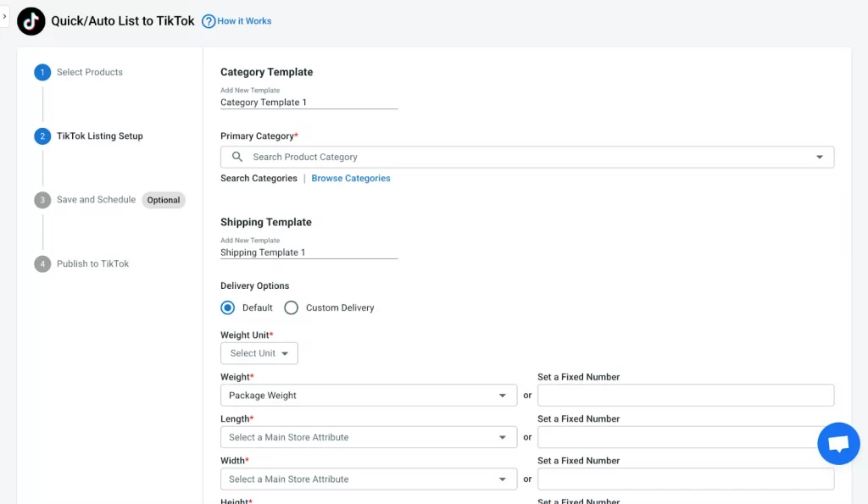This screenshot has width=868, height=504.
Task: Open the live chat bubble icon
Action: tap(838, 444)
